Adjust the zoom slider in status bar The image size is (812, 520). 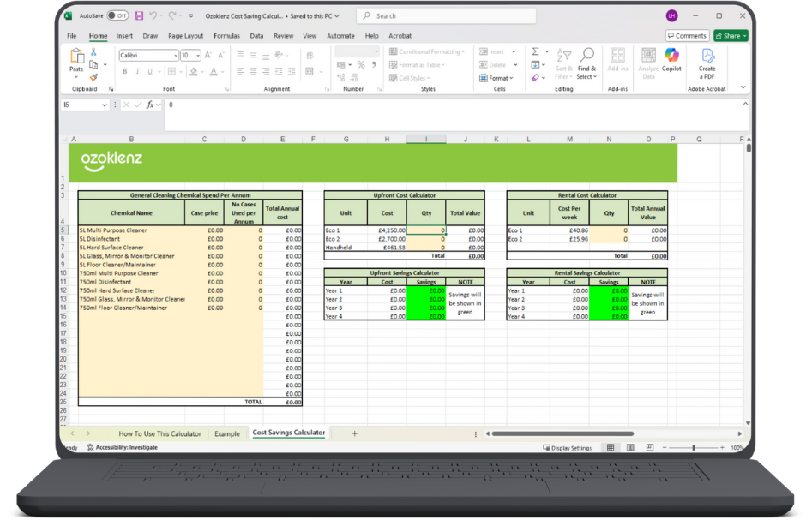[x=693, y=447]
